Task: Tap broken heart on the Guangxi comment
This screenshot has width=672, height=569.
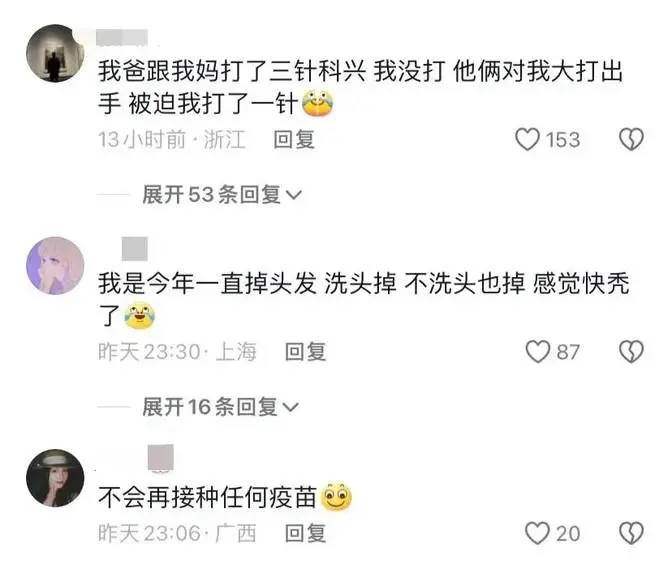Action: (x=631, y=533)
